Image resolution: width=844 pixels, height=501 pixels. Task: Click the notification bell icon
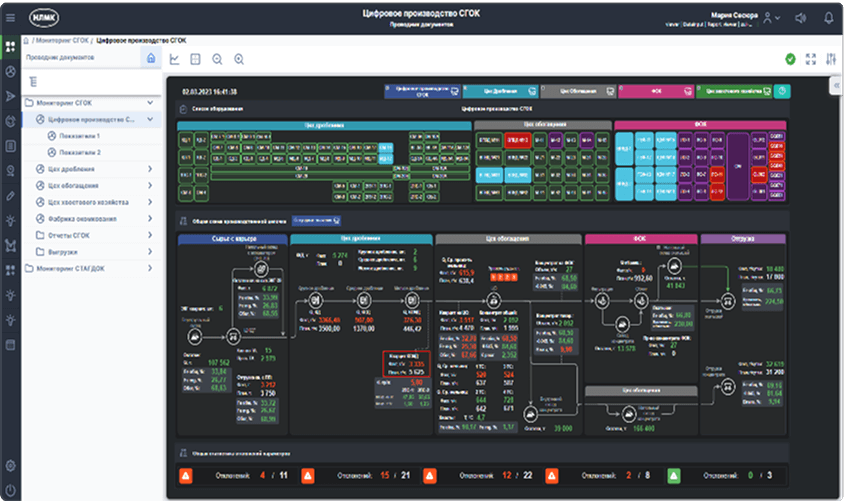click(x=828, y=18)
